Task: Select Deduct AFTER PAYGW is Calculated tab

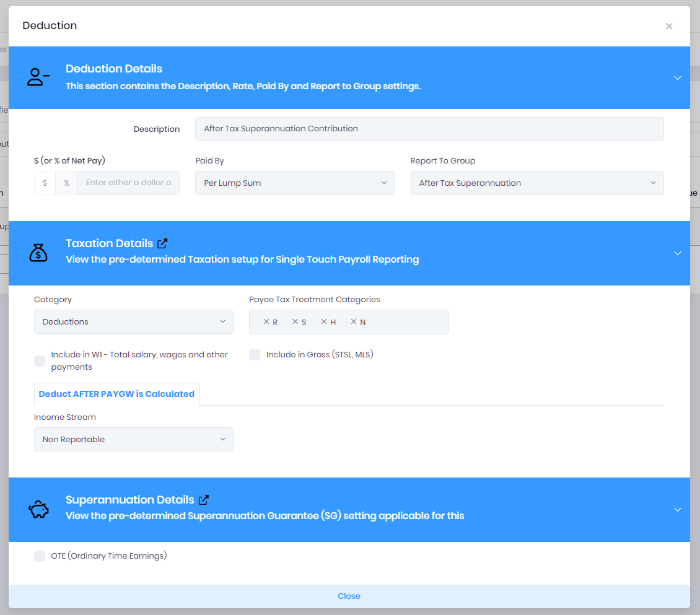Action: pyautogui.click(x=116, y=394)
